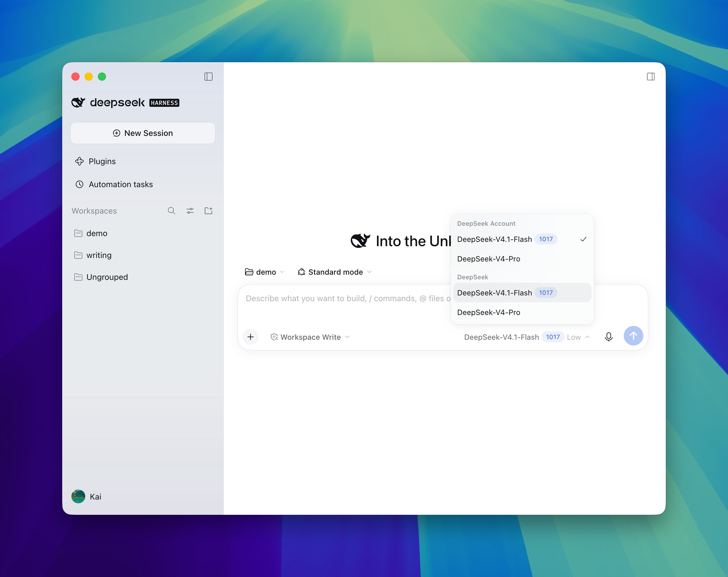The height and width of the screenshot is (577, 728).
Task: Select DeepSeek-V4.1-Flash under DeepSeek Account
Action: [x=522, y=239]
